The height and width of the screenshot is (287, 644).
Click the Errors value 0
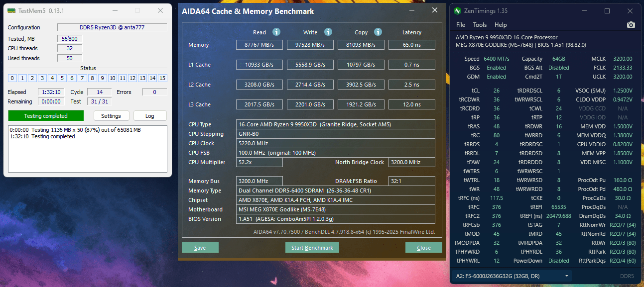click(154, 92)
